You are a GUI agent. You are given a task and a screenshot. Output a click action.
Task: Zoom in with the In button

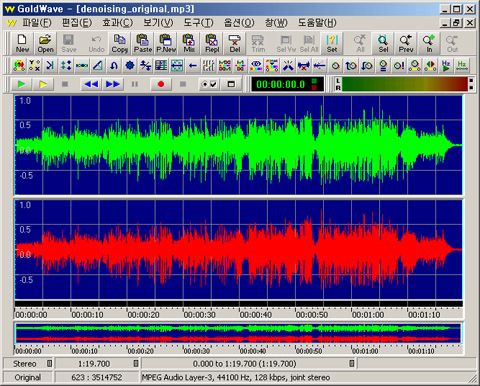click(x=429, y=43)
